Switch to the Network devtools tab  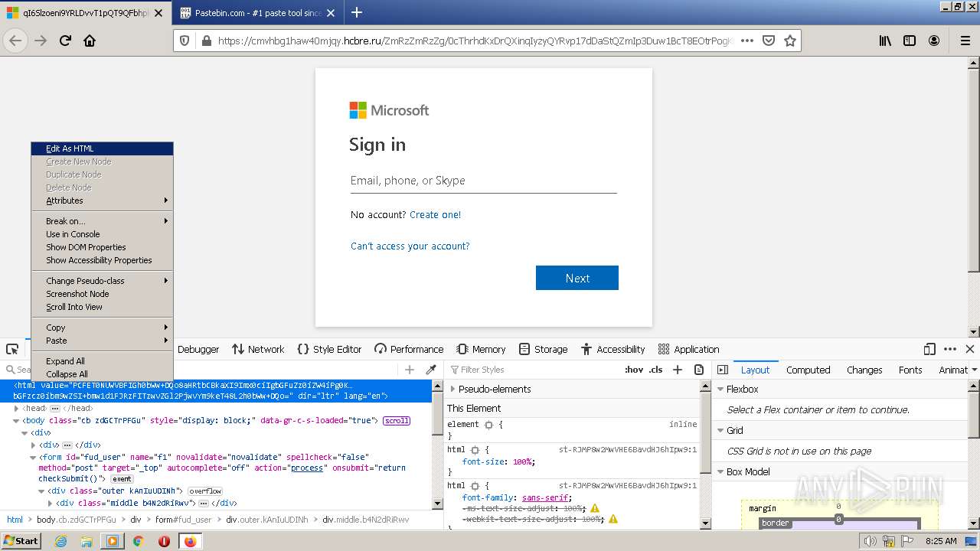[x=258, y=349]
